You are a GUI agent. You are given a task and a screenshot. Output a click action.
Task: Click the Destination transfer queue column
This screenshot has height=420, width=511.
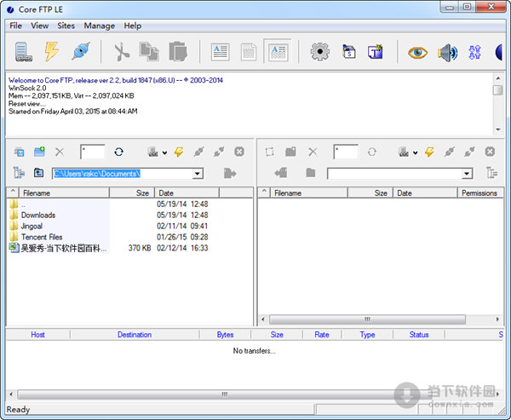[135, 335]
